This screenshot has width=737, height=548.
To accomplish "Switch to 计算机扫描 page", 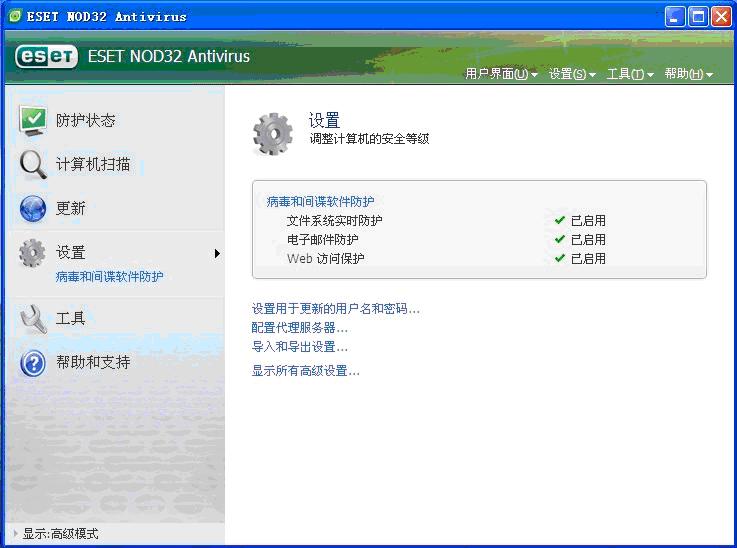I will (93, 164).
